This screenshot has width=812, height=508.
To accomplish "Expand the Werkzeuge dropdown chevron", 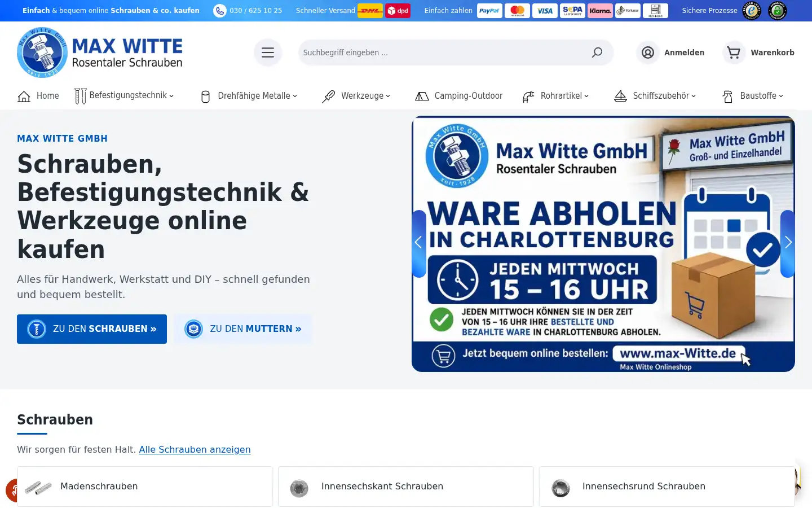I will coord(388,96).
